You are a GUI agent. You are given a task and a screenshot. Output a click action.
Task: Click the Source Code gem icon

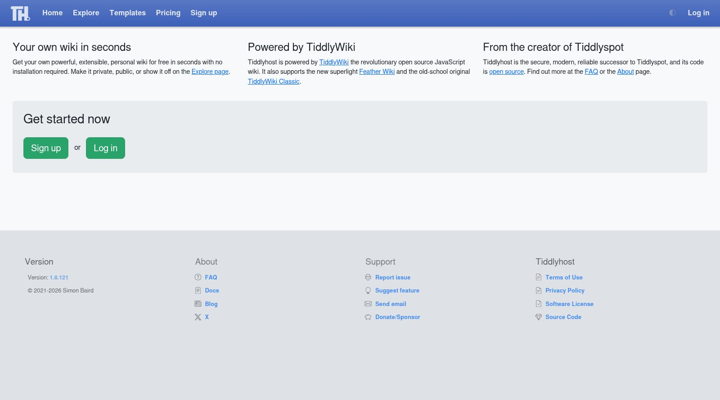pos(539,317)
